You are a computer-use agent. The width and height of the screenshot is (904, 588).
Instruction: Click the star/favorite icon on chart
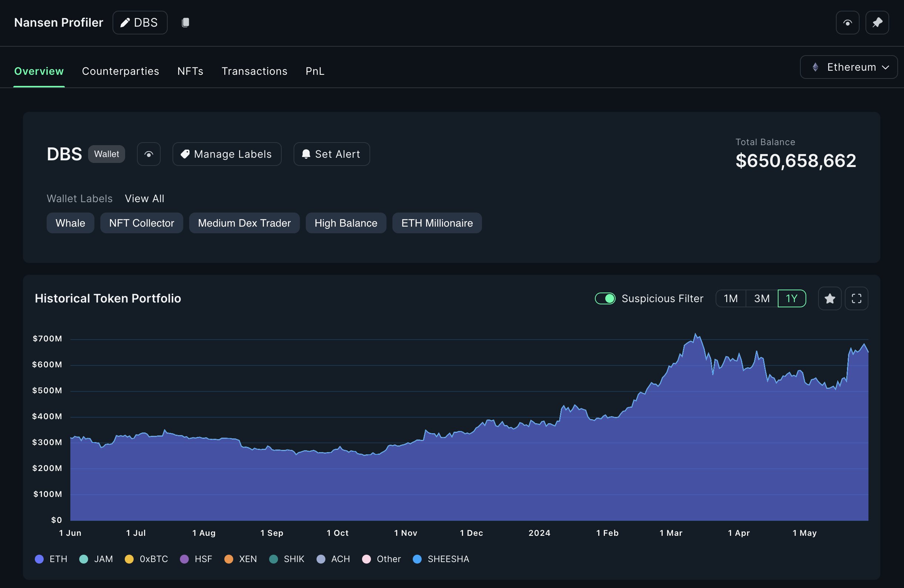point(830,298)
